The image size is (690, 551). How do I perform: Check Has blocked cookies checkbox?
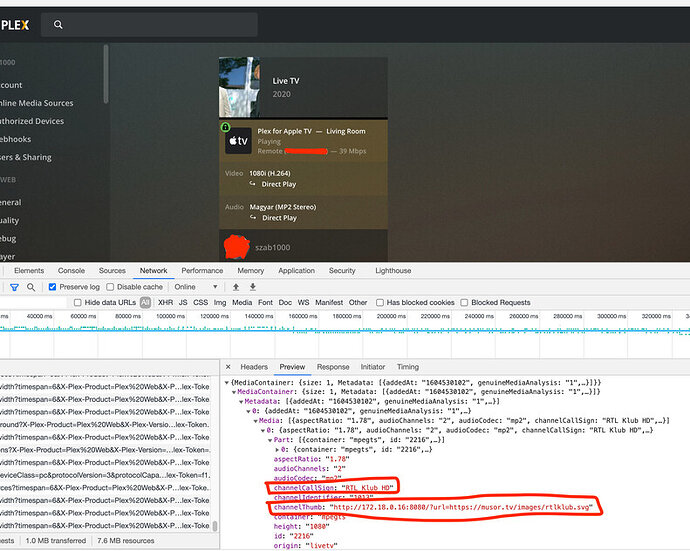click(380, 302)
